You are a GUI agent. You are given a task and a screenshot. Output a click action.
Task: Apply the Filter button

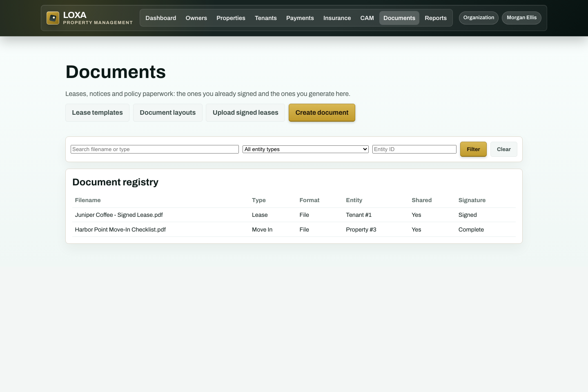(473, 149)
